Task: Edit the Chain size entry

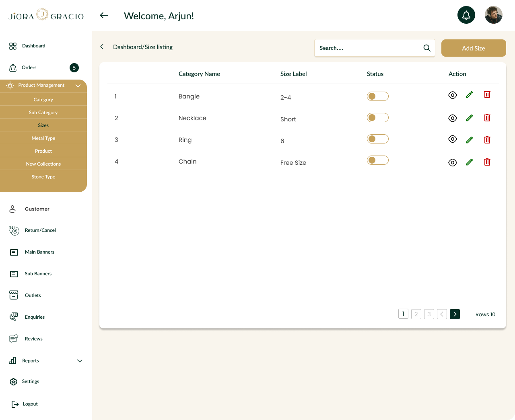Action: (x=469, y=162)
